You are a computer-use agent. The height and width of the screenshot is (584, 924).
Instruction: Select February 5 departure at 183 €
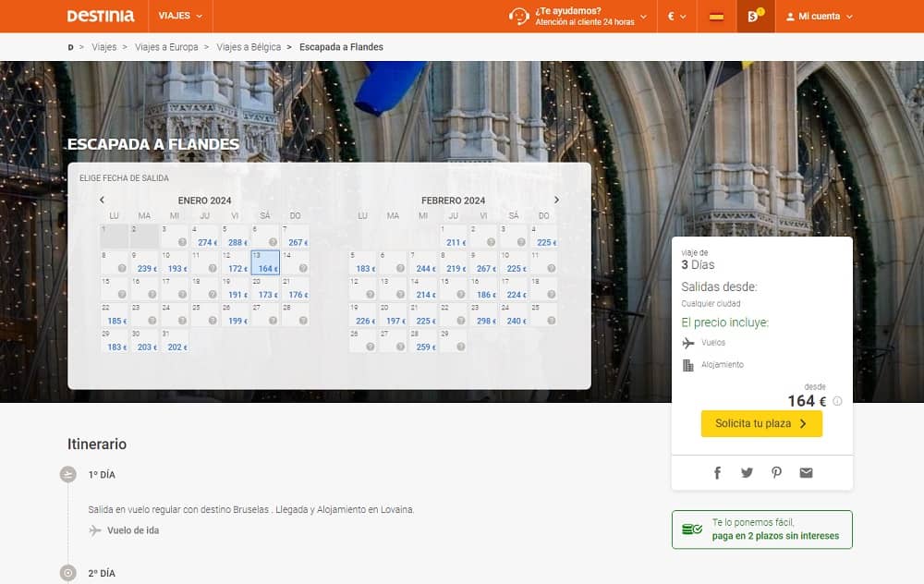click(363, 262)
